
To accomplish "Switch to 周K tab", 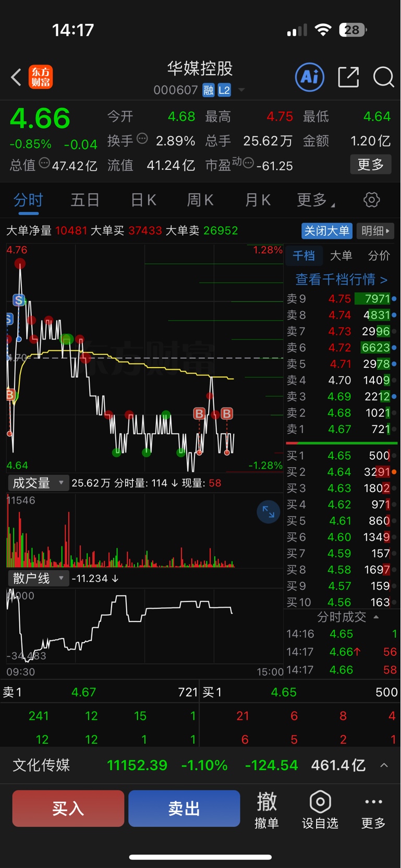I will pyautogui.click(x=200, y=200).
